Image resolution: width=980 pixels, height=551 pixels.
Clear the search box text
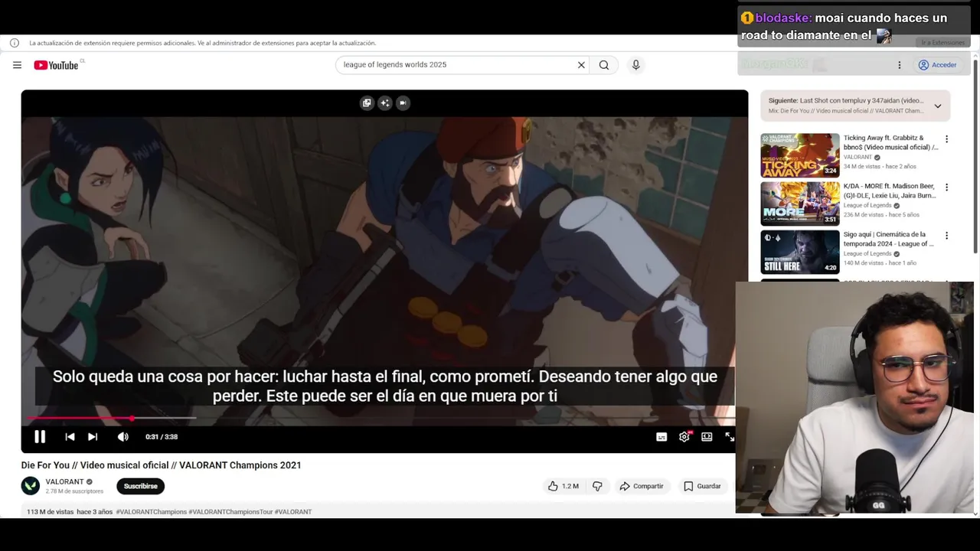(x=581, y=65)
